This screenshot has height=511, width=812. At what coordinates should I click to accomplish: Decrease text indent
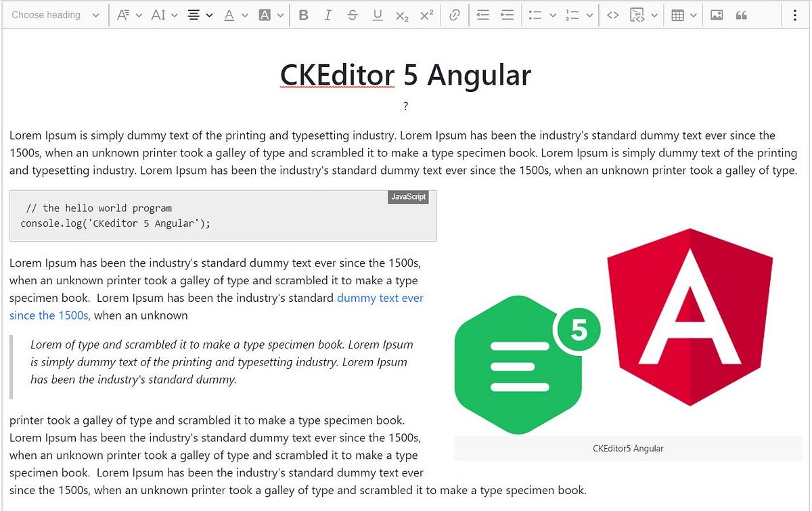pos(482,14)
